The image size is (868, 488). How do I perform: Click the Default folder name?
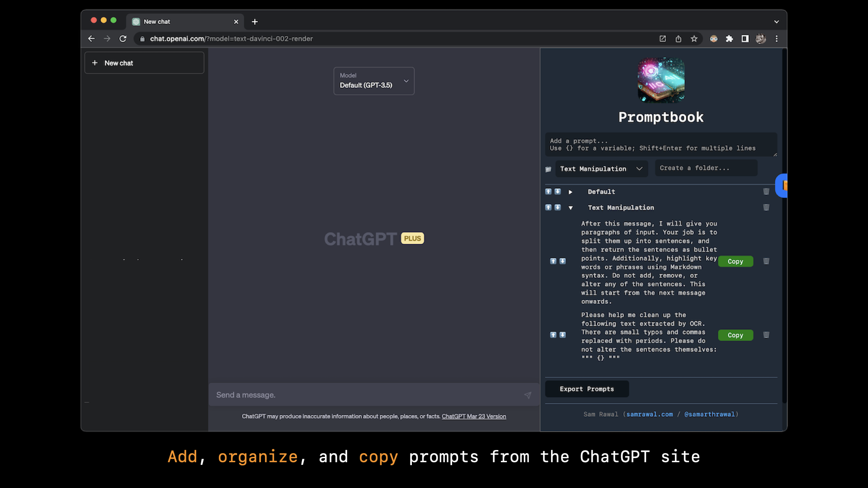pos(601,192)
